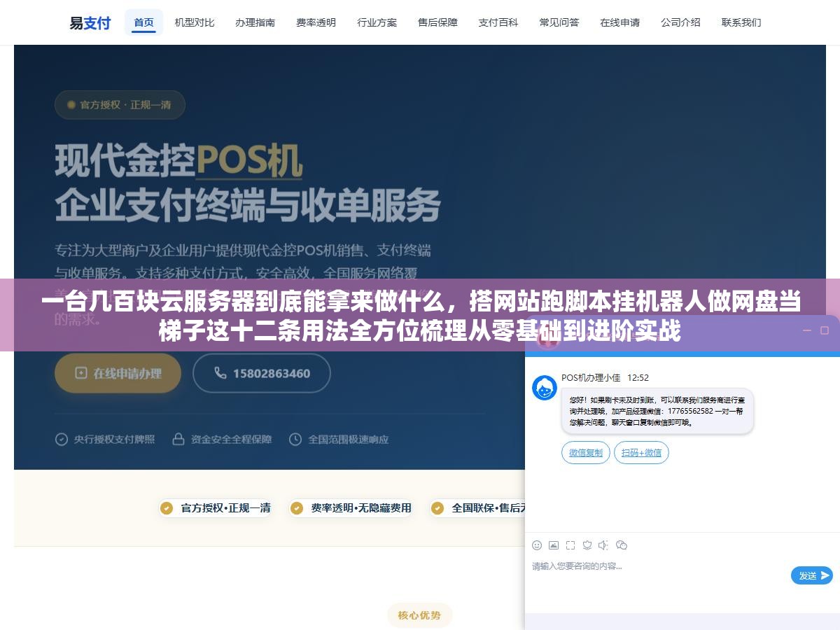Click the 费率透明•无隐藏费用 text
The height and width of the screenshot is (630, 840).
[x=360, y=508]
